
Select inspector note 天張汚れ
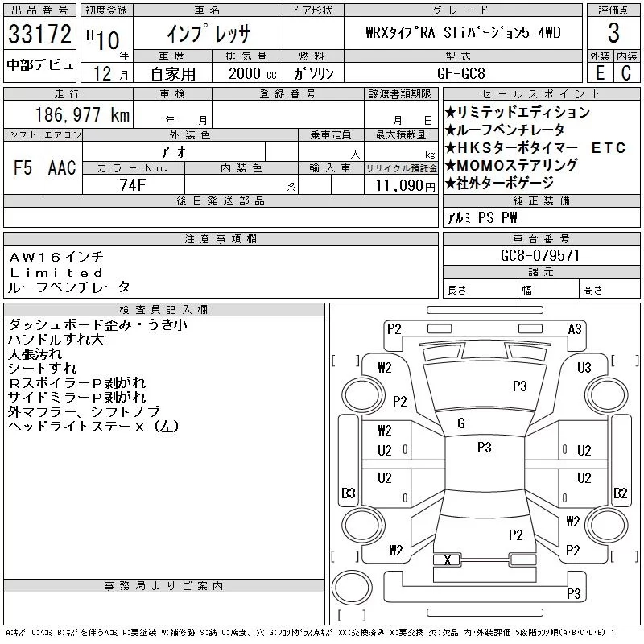pos(35,353)
